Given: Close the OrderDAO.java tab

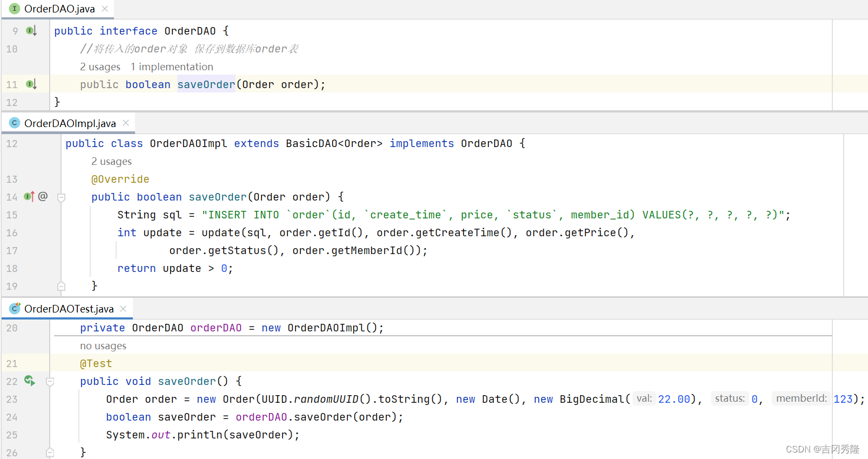Looking at the screenshot, I should coord(105,9).
